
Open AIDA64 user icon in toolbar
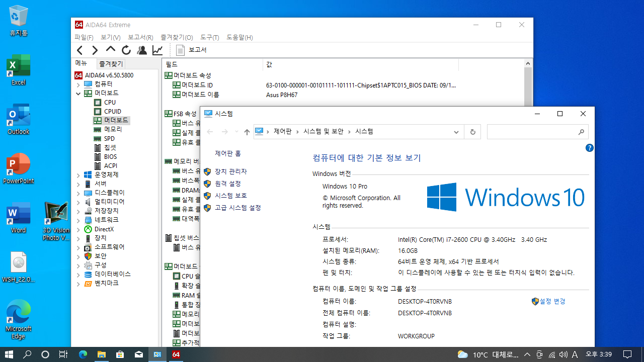pos(142,50)
